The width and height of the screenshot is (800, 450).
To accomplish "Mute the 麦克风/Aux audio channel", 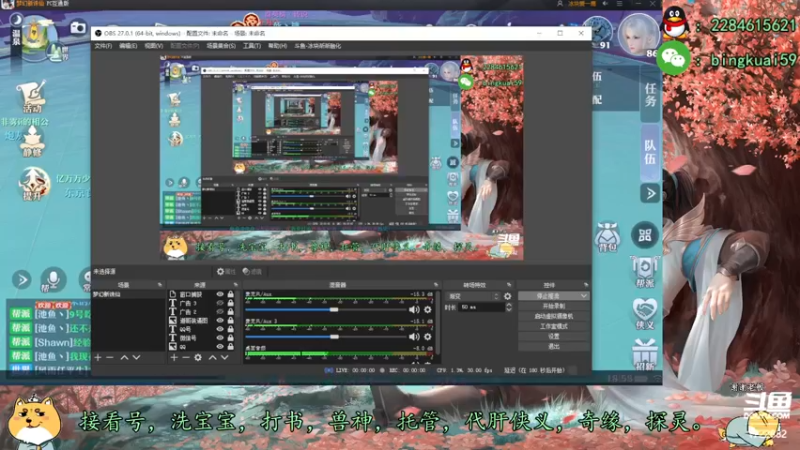I will pyautogui.click(x=414, y=310).
